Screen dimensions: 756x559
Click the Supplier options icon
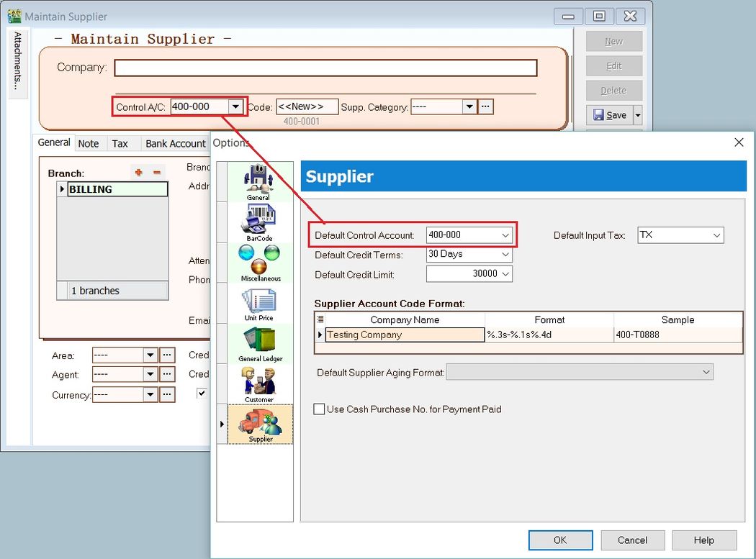pos(260,423)
